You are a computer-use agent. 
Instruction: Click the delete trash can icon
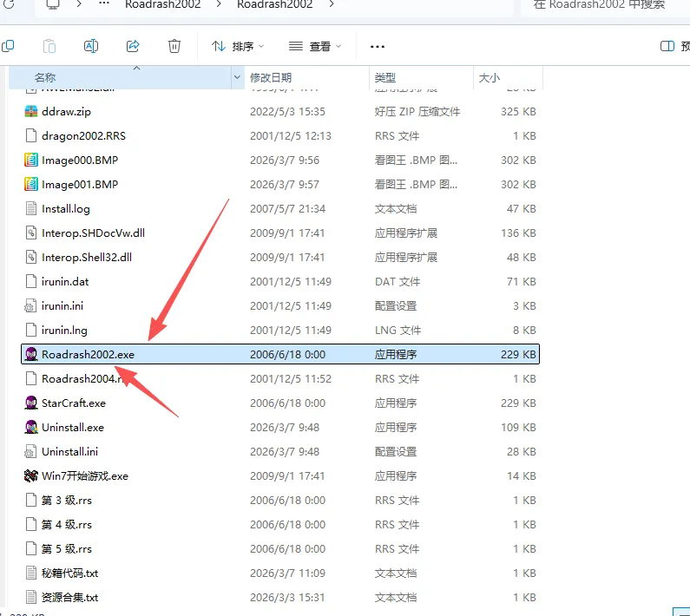[174, 46]
